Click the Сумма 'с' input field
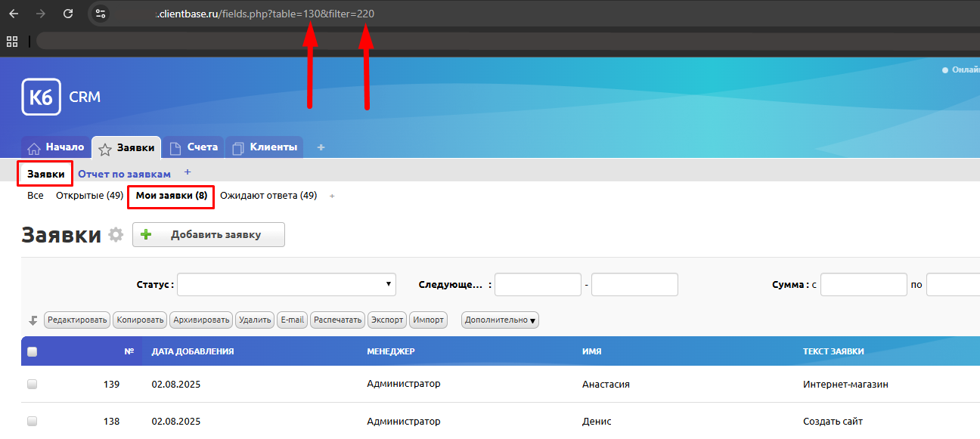Image resolution: width=980 pixels, height=439 pixels. pyautogui.click(x=863, y=285)
